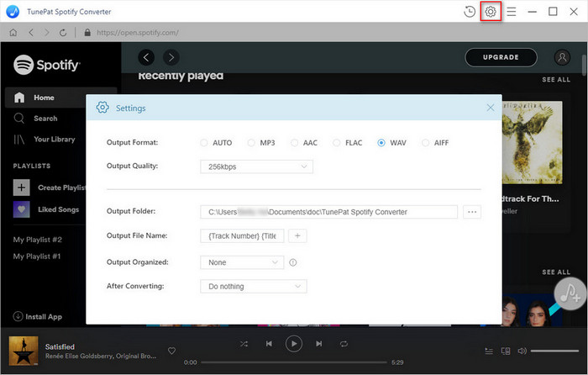Click the UPGRADE button
The height and width of the screenshot is (375, 588).
[x=501, y=57]
